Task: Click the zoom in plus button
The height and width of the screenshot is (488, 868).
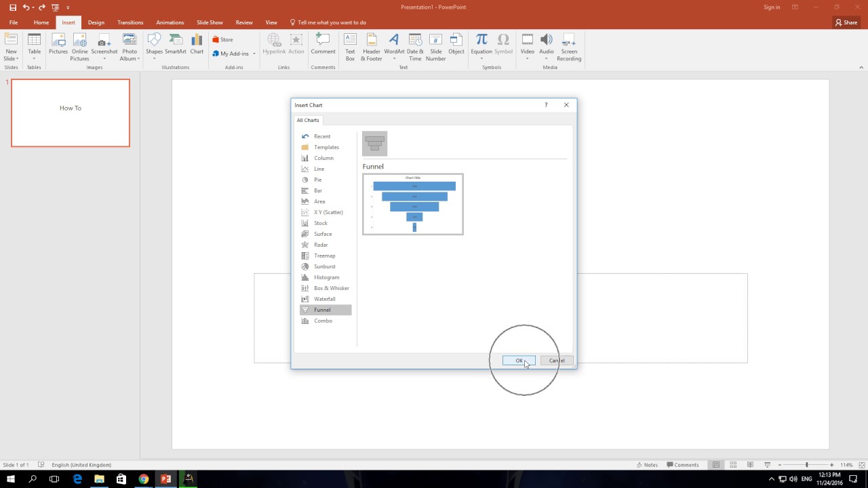Action: coord(831,465)
